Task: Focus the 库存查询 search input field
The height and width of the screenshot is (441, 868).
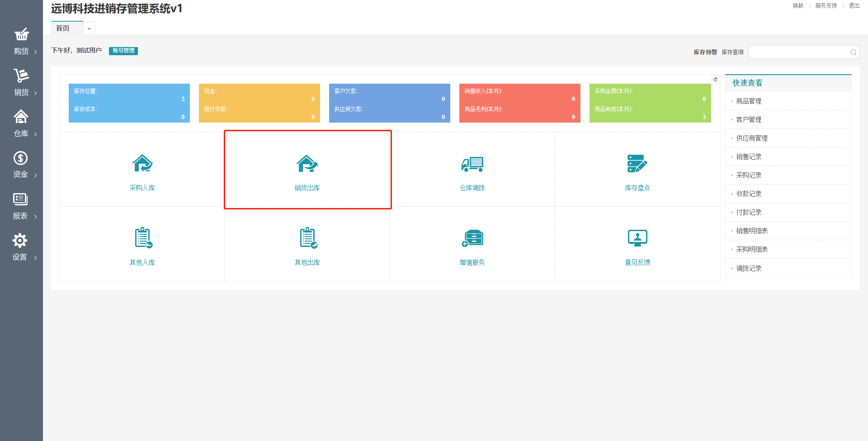Action: pyautogui.click(x=798, y=52)
